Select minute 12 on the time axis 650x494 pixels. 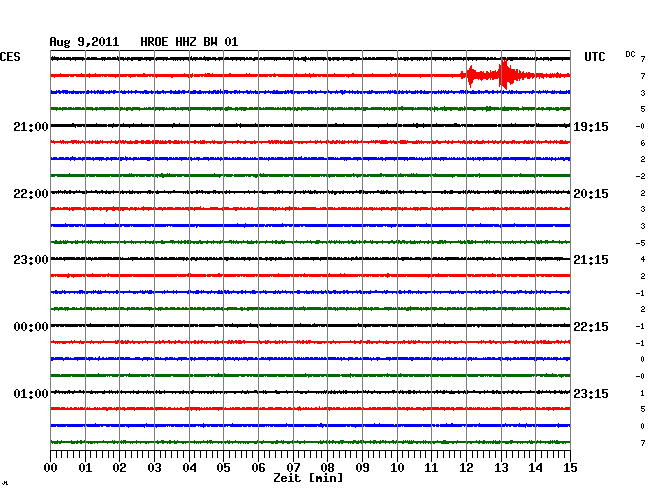pyautogui.click(x=466, y=468)
